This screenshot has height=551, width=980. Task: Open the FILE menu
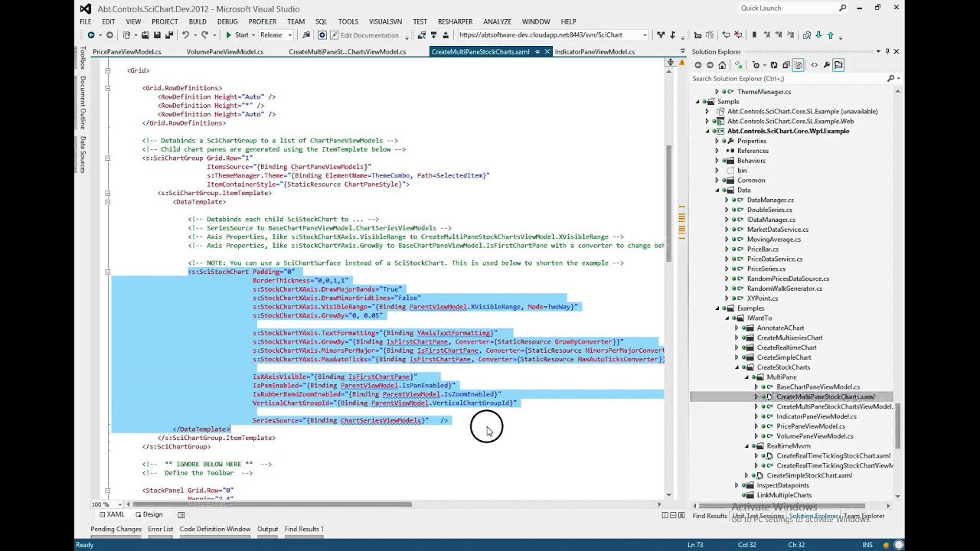click(x=85, y=21)
